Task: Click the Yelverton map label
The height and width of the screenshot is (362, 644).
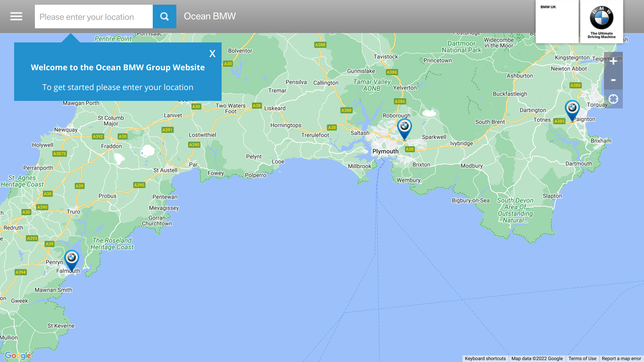Action: (405, 88)
